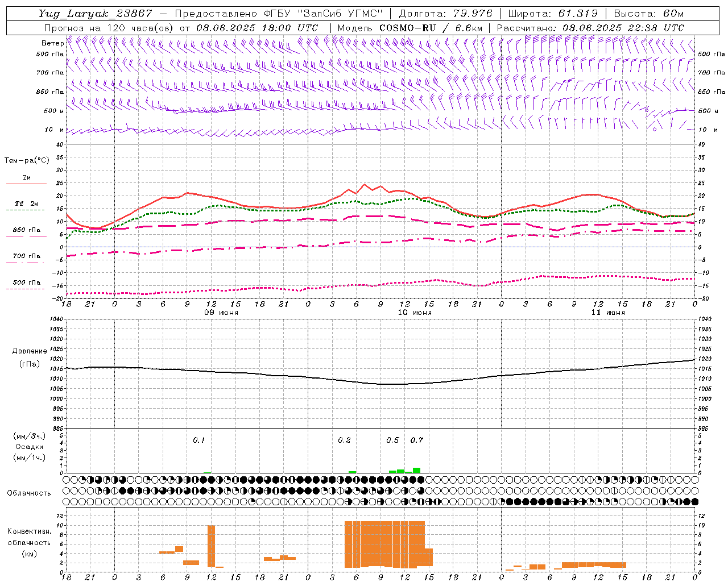Click the Облачность cloud cover label

tap(29, 493)
